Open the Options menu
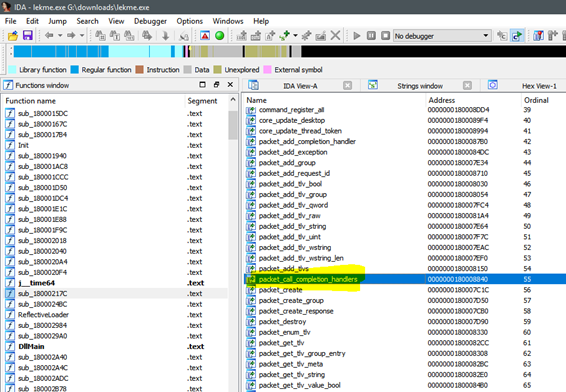This screenshot has height=392, width=566. coord(190,21)
